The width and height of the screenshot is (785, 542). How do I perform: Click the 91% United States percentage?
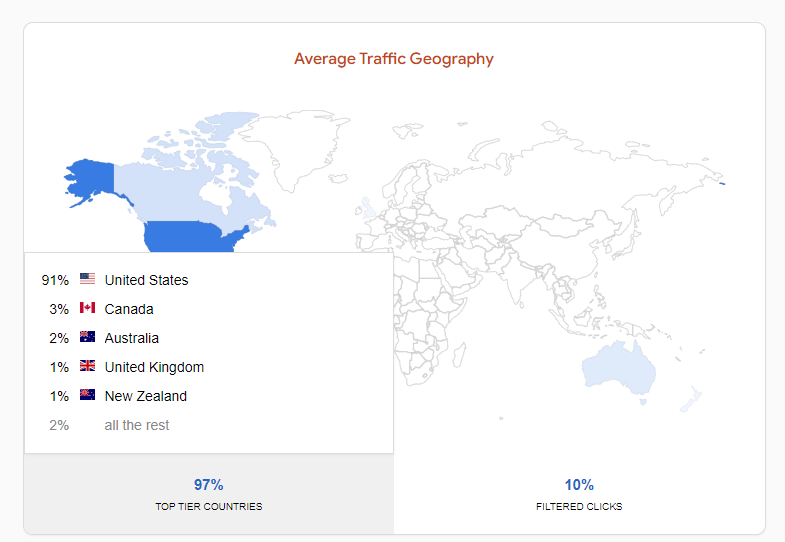coord(55,280)
